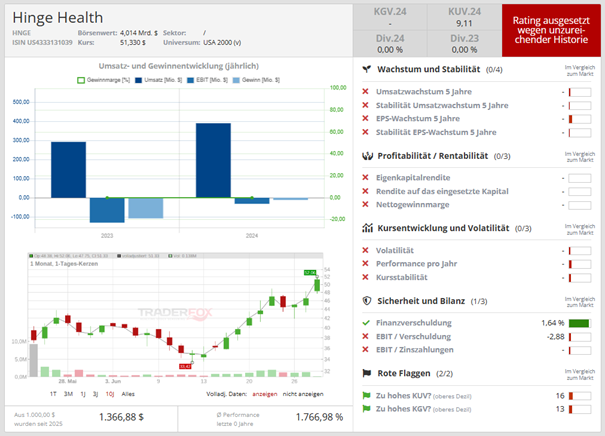Viewport: 605px width, 436px height.
Task: Toggle Gewinn [Mio. $] legend entry
Action: pyautogui.click(x=256, y=80)
